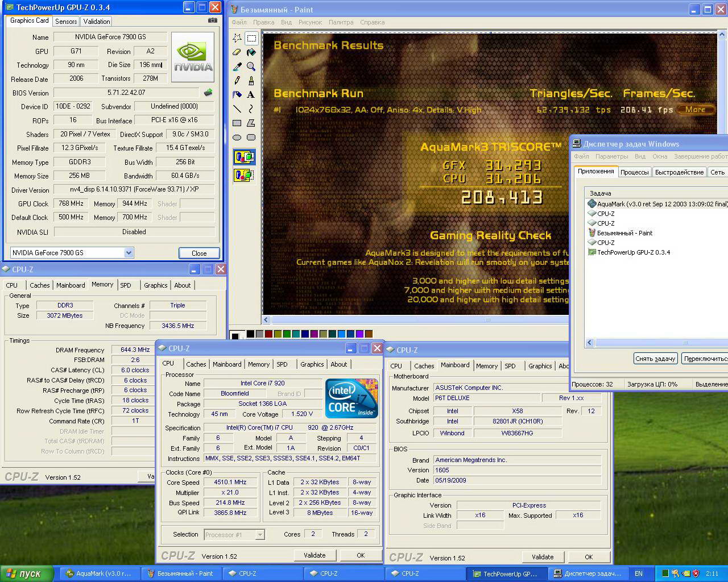This screenshot has height=582, width=728.
Task: Select the Rounded Rectangle tool in Paint
Action: pyautogui.click(x=251, y=138)
